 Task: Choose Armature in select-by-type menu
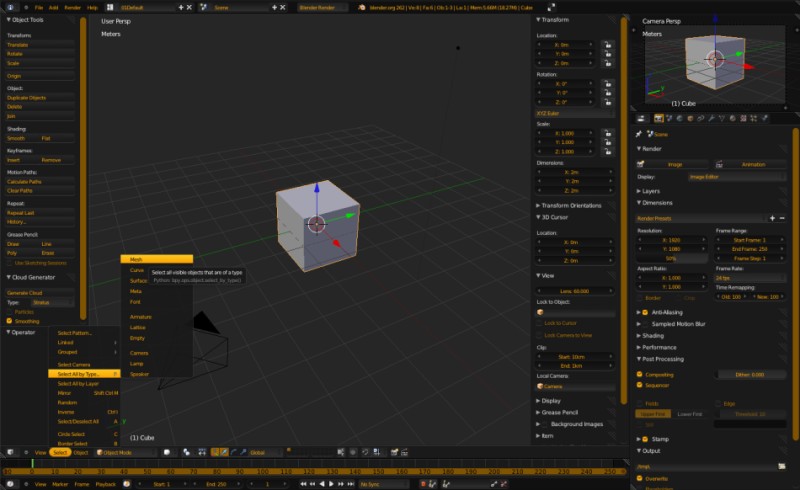pyautogui.click(x=157, y=317)
